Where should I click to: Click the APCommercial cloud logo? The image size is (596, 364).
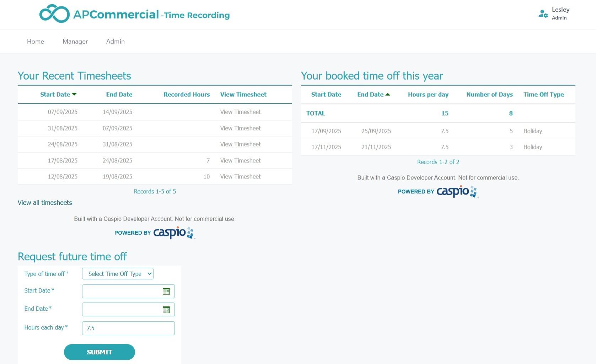55,14
